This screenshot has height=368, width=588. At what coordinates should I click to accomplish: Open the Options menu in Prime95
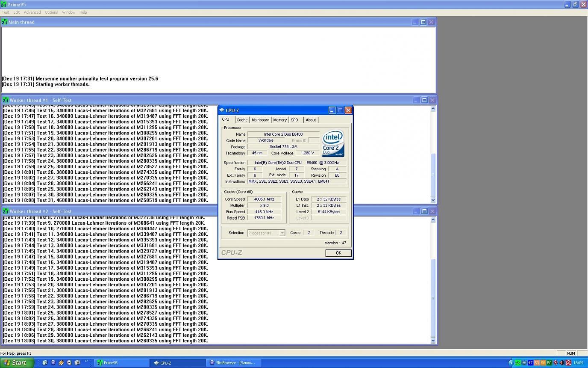coord(51,12)
